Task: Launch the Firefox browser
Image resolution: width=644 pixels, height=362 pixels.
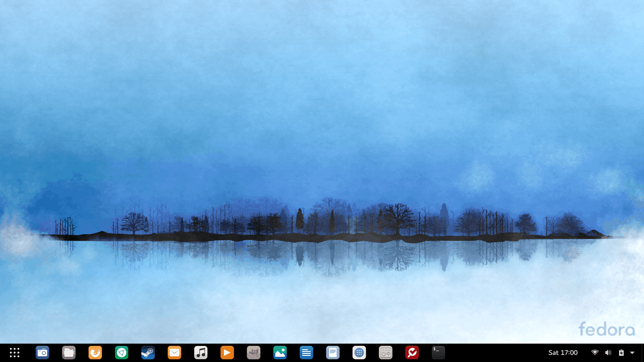Action: coord(95,353)
